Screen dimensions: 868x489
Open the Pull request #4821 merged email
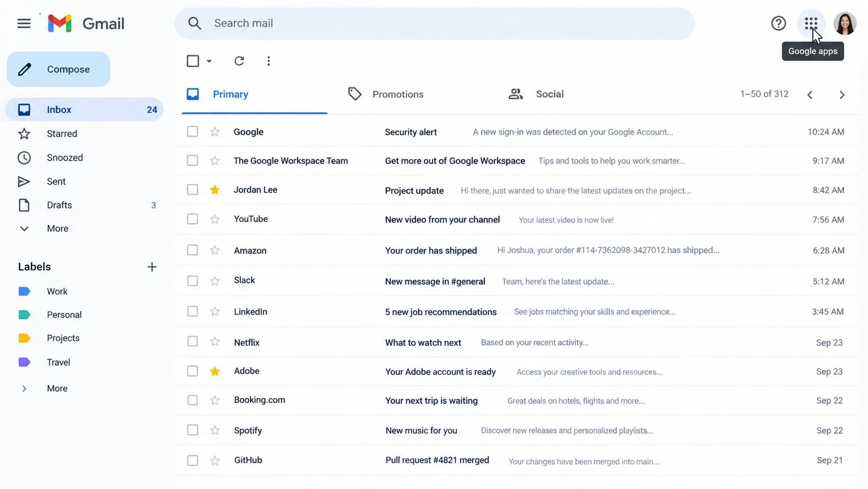[517, 460]
